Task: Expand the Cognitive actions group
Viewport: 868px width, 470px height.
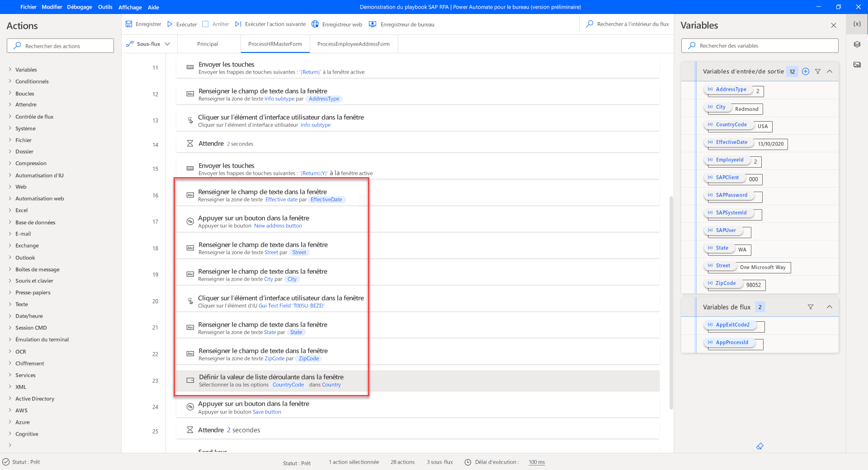Action: [10, 434]
